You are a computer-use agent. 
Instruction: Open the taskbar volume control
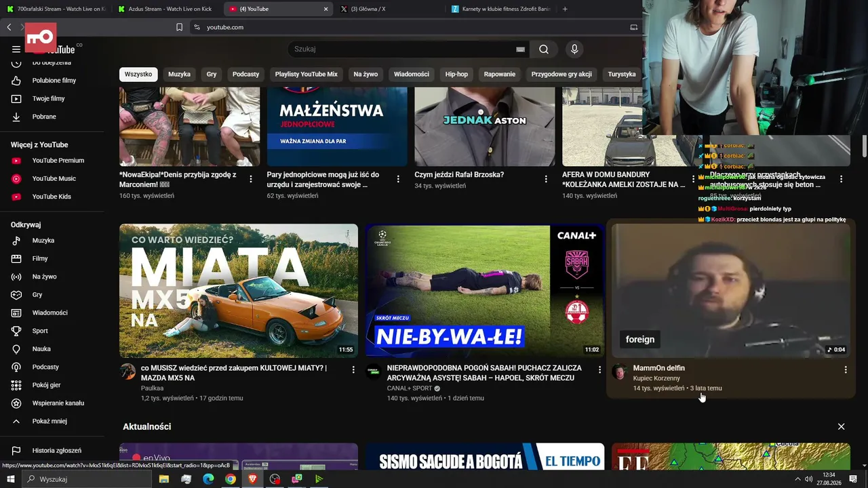808,479
